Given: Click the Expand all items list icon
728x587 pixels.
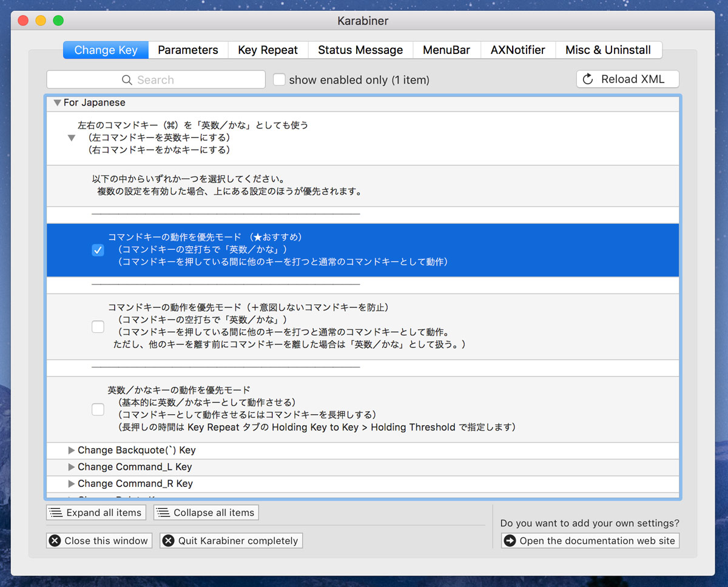Looking at the screenshot, I should [x=56, y=512].
